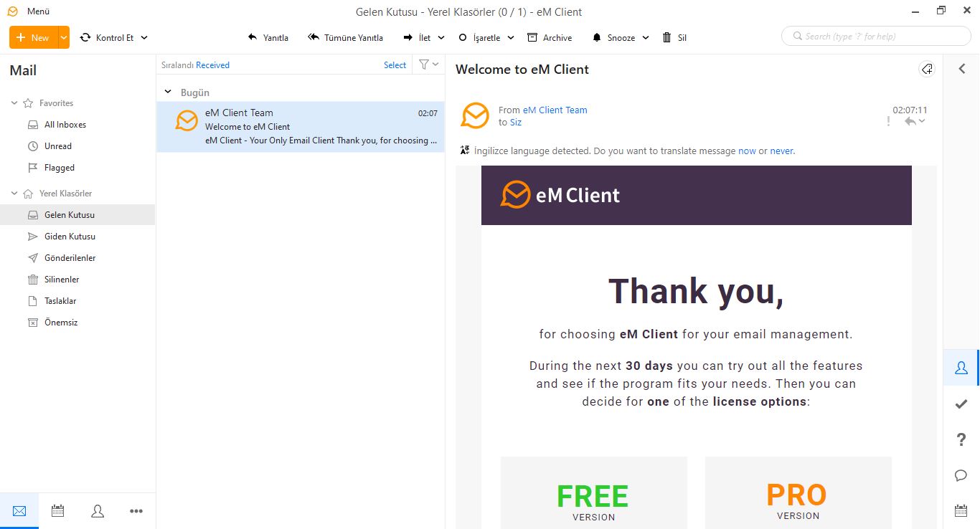Toggle the importance exclamation mark icon
This screenshot has height=529, width=980.
(888, 122)
